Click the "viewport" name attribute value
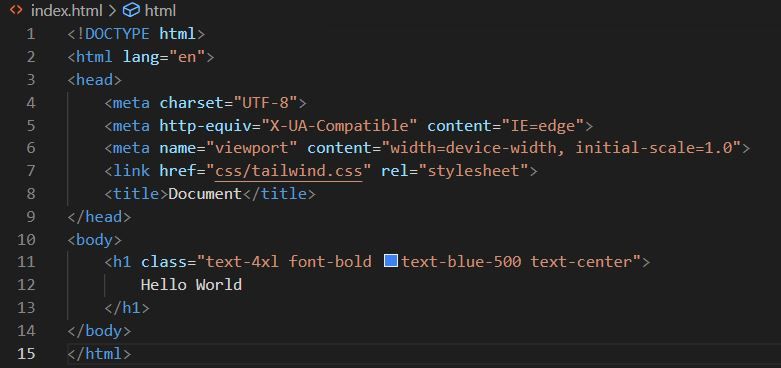This screenshot has height=368, width=781. [252, 148]
